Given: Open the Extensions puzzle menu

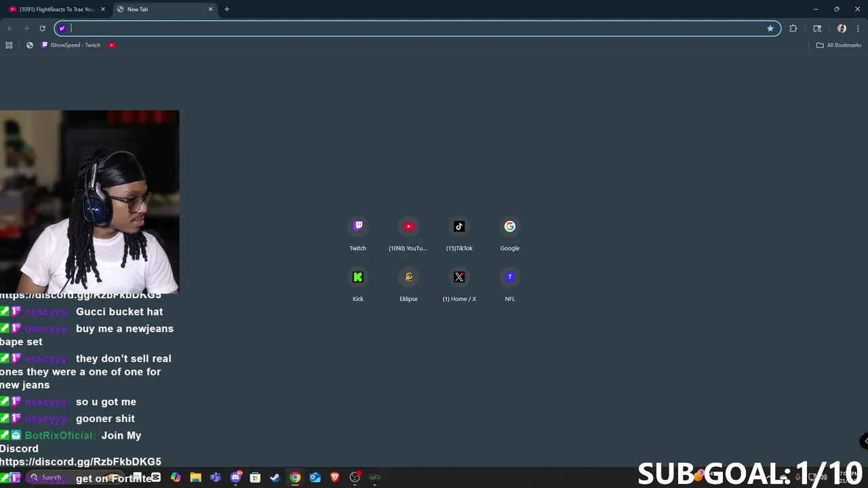Looking at the screenshot, I should click(793, 28).
